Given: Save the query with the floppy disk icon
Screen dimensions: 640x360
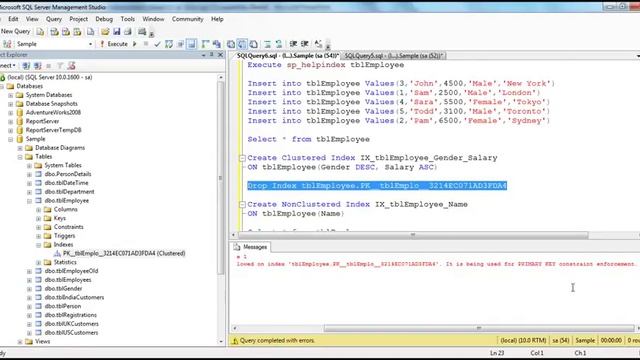Looking at the screenshot, I should tap(117, 31).
